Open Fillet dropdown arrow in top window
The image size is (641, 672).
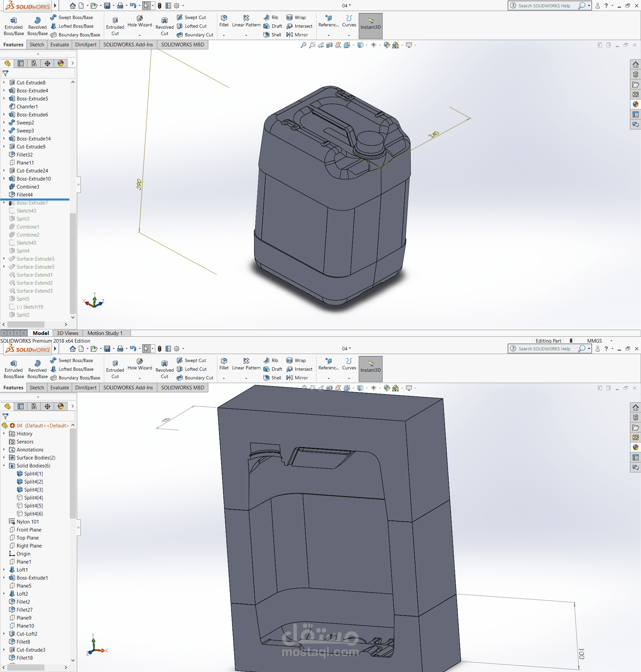point(224,35)
